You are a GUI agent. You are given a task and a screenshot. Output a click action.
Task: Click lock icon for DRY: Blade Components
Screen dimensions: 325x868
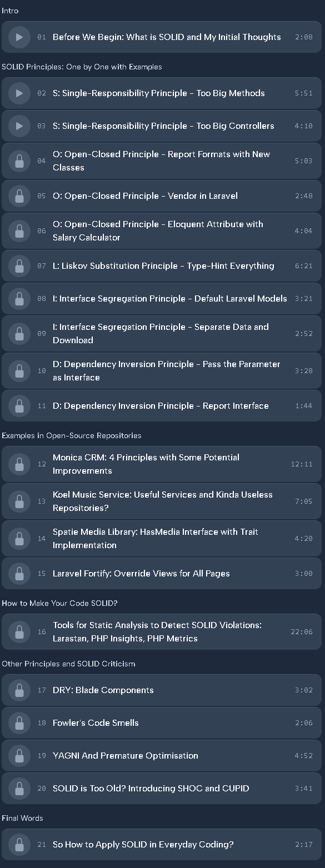coord(19,690)
